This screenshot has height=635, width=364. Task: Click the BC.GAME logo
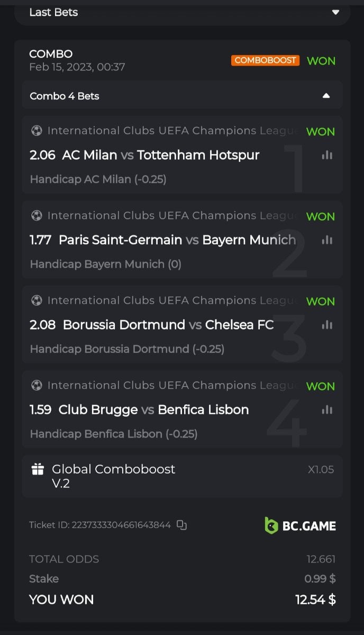300,525
